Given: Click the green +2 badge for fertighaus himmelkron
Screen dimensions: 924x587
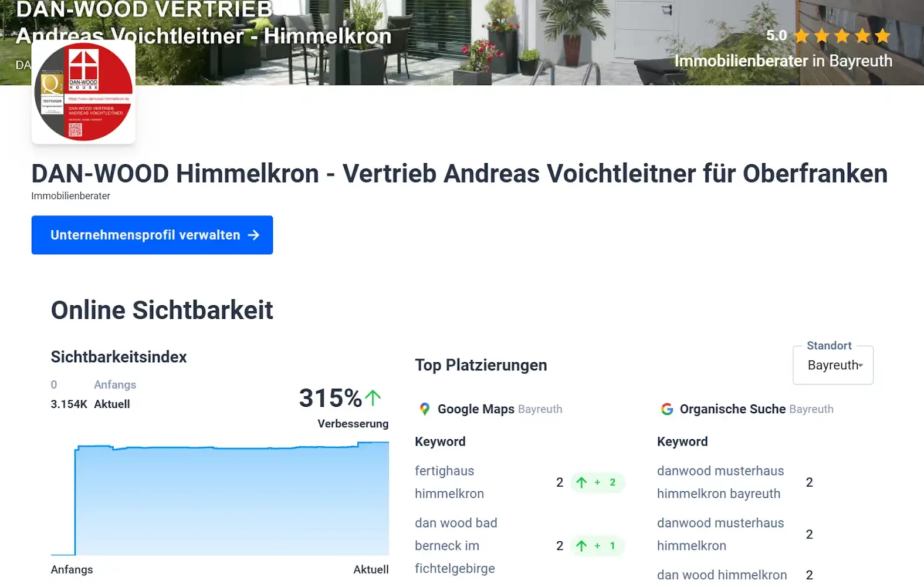Looking at the screenshot, I should [x=598, y=483].
